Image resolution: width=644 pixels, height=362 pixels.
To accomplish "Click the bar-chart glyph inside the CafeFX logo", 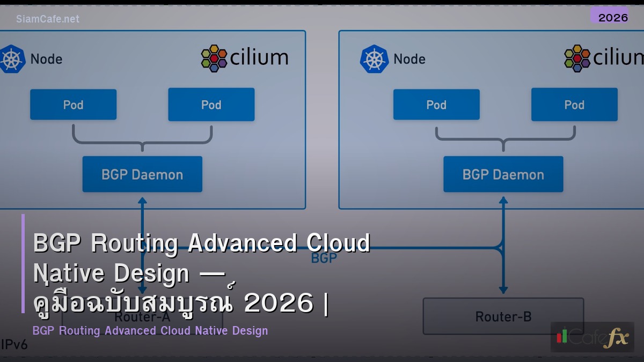I will (562, 338).
